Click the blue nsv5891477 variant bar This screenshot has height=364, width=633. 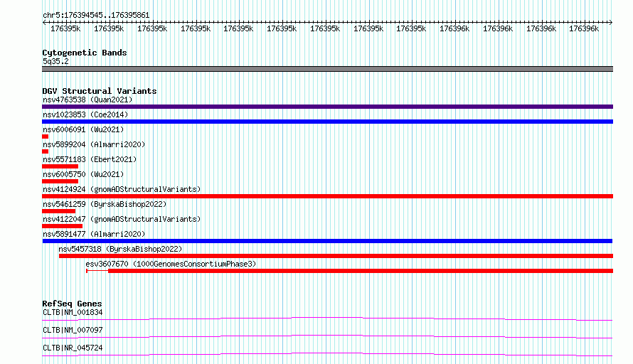coord(327,241)
